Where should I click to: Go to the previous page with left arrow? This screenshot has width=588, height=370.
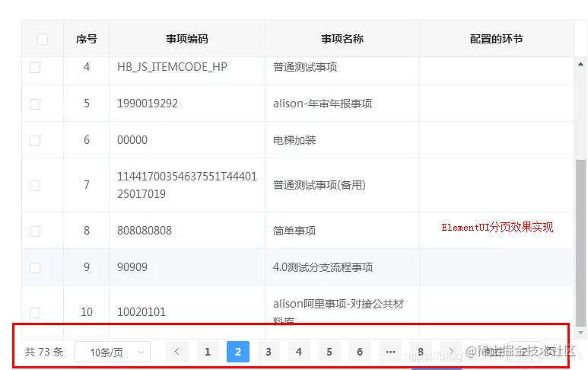pyautogui.click(x=177, y=352)
